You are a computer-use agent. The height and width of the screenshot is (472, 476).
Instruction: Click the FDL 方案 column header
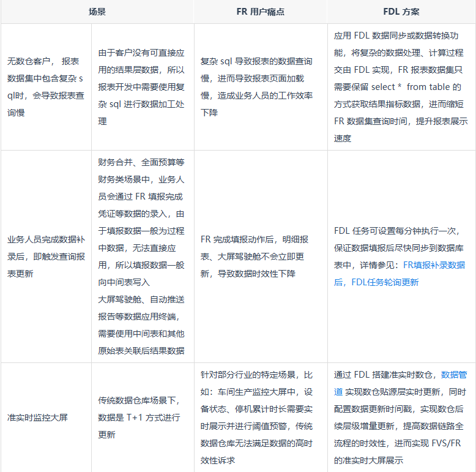click(x=401, y=12)
